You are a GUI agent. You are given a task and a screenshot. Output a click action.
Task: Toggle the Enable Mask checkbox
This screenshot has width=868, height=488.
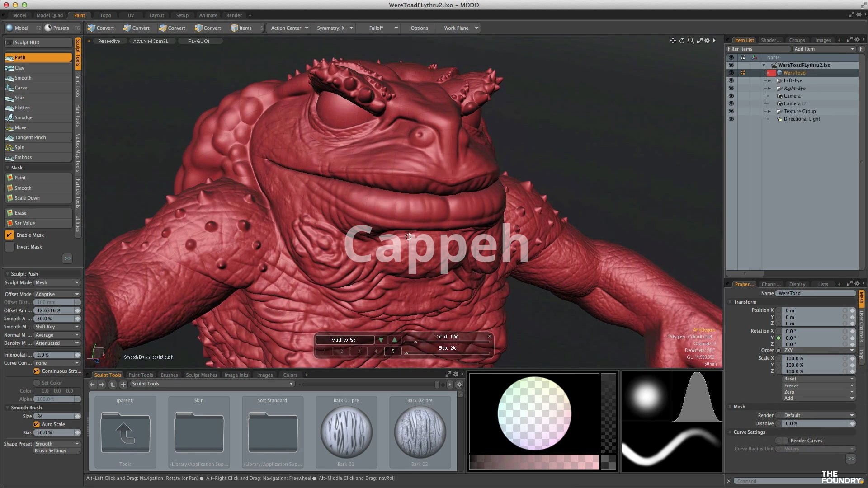9,235
